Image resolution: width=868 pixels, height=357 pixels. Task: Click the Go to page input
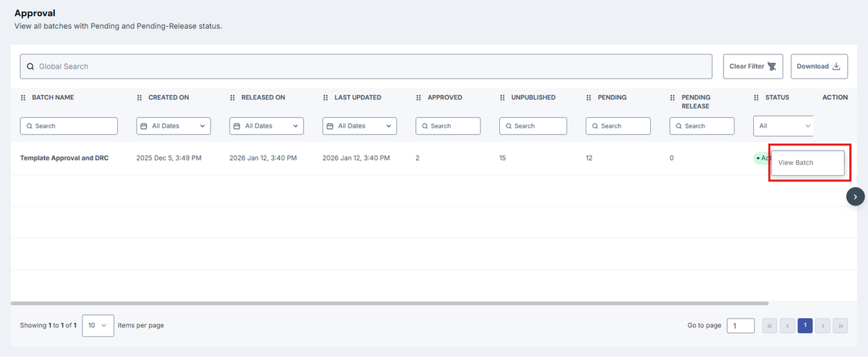tap(741, 326)
